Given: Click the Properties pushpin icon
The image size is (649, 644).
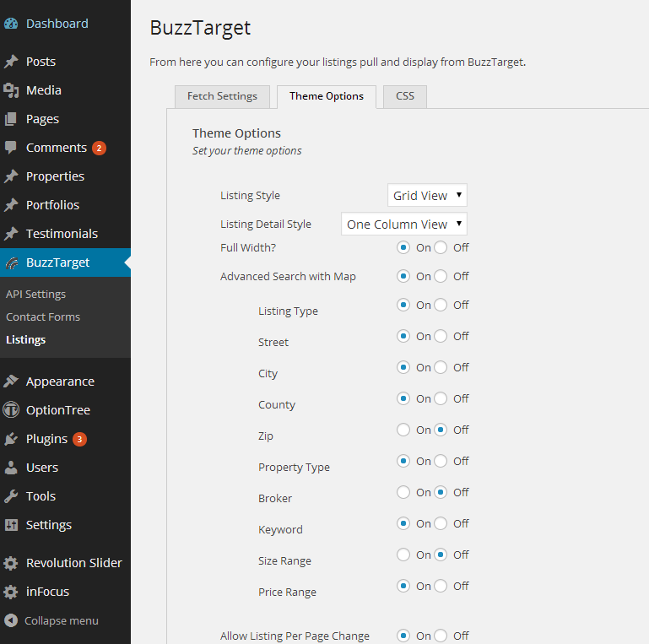Looking at the screenshot, I should 11,176.
